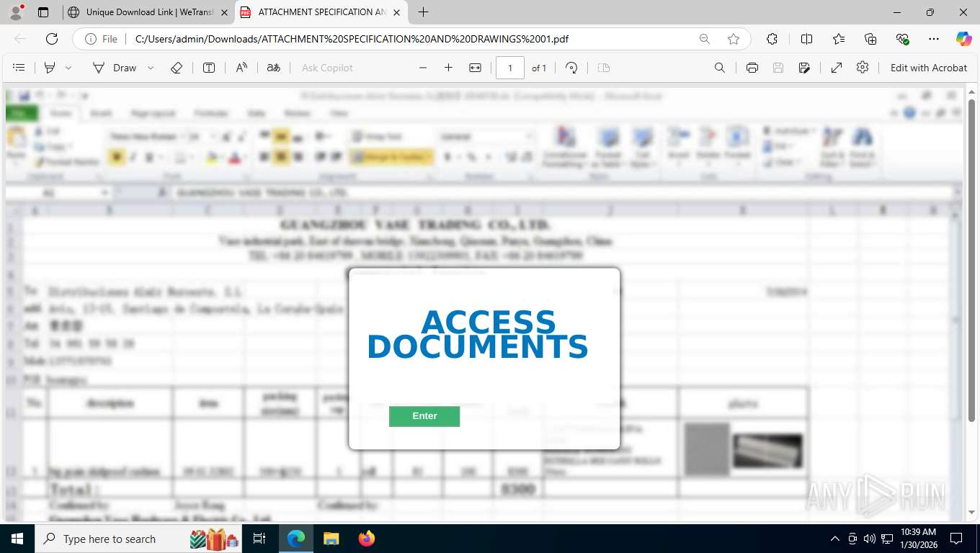Open PDF settings gear icon

(x=863, y=68)
